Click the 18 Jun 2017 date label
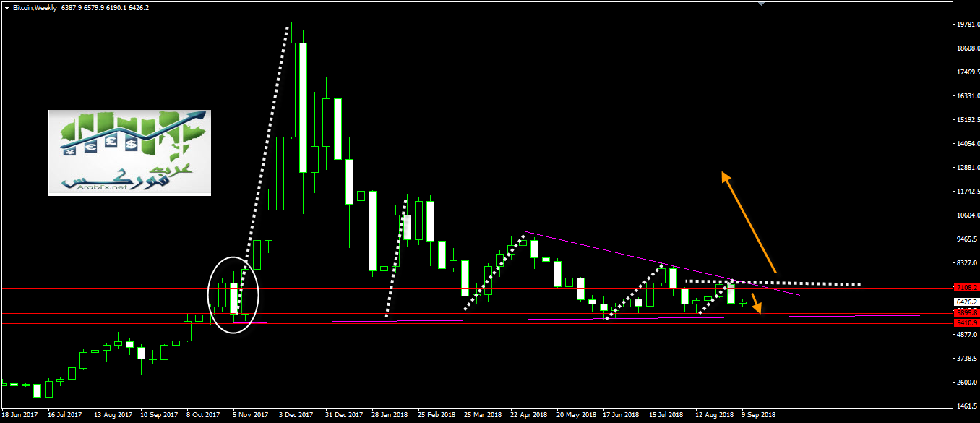The height and width of the screenshot is (423, 980). pos(20,416)
